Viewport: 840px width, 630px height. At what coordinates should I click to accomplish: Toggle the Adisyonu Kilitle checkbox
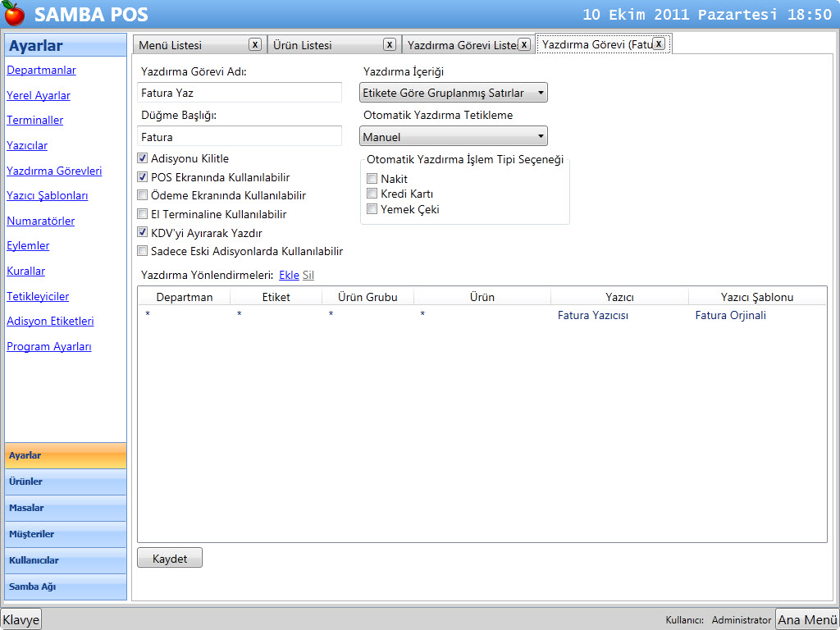(143, 158)
